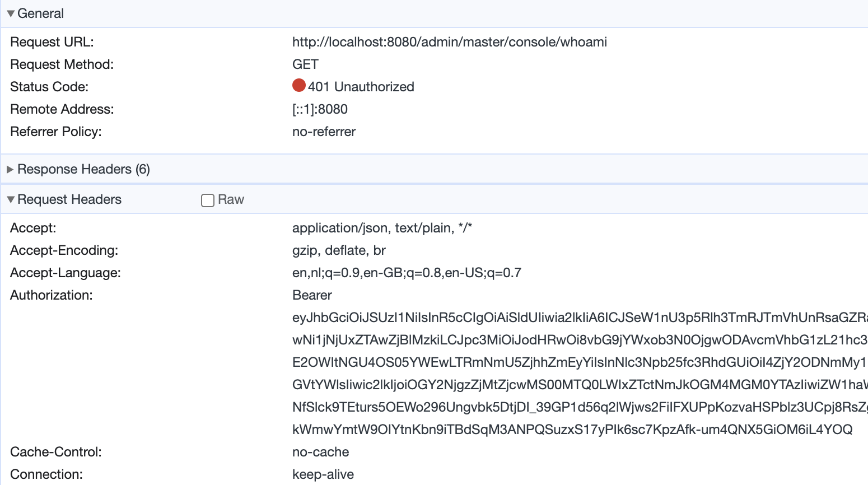The width and height of the screenshot is (868, 485).
Task: Click the Accept header label
Action: coord(33,227)
